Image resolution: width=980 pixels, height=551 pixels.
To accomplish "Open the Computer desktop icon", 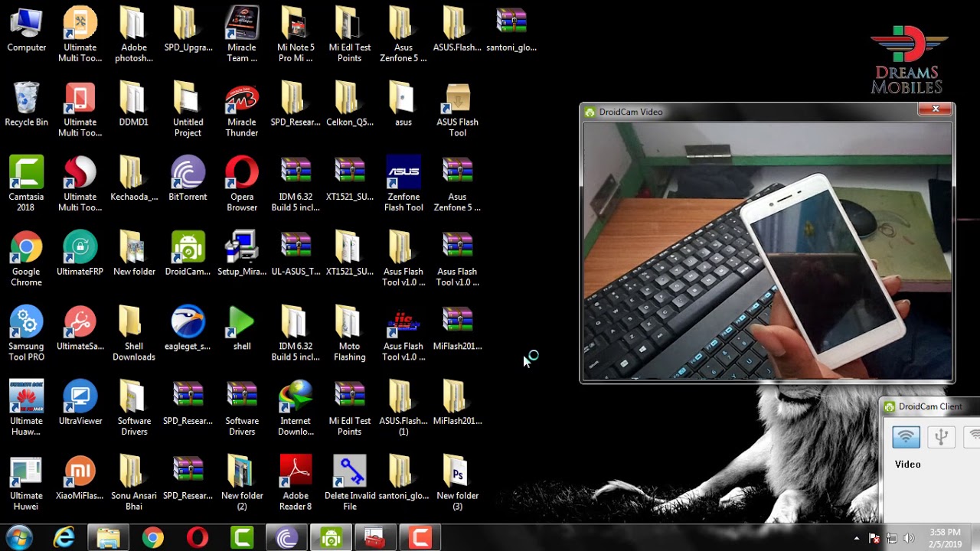I will point(26,31).
